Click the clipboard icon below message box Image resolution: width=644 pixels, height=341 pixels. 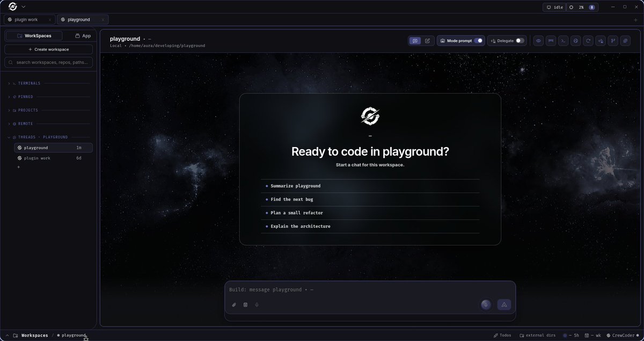pyautogui.click(x=245, y=304)
